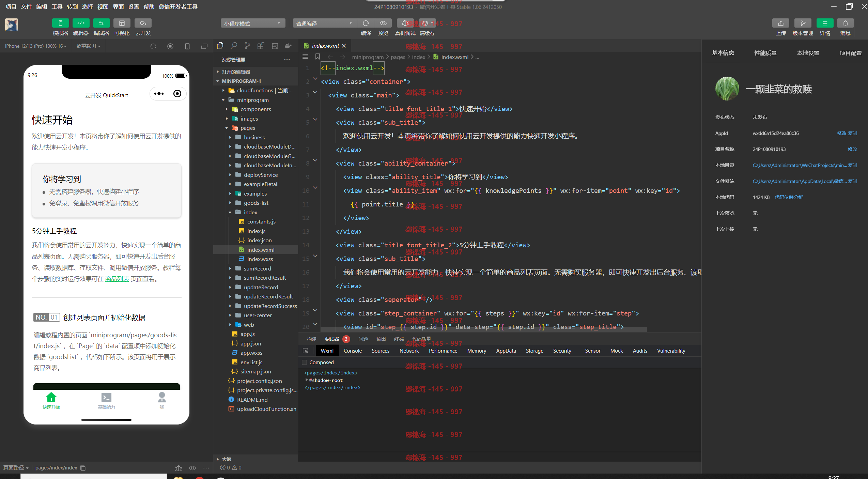868x479 pixels.
Task: Copy the page path icon
Action: [83, 468]
